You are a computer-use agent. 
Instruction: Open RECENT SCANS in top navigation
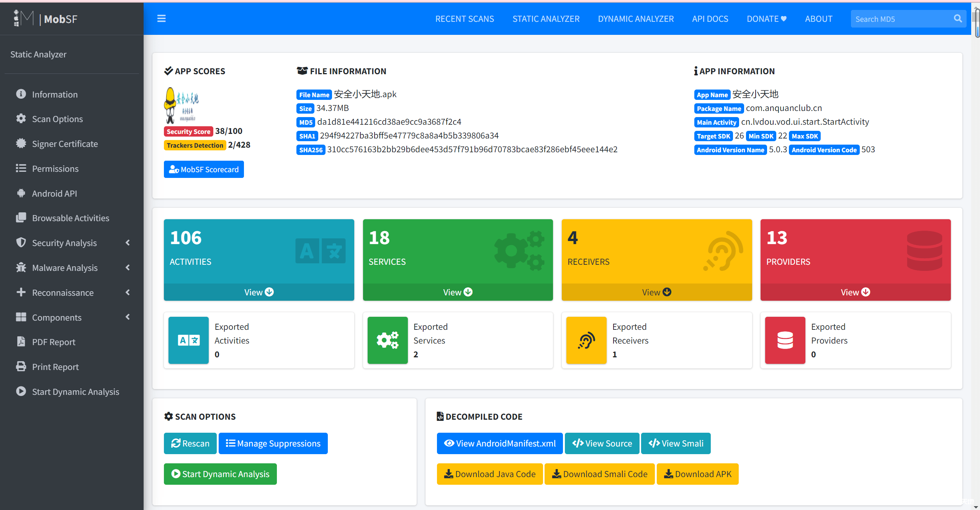(465, 19)
